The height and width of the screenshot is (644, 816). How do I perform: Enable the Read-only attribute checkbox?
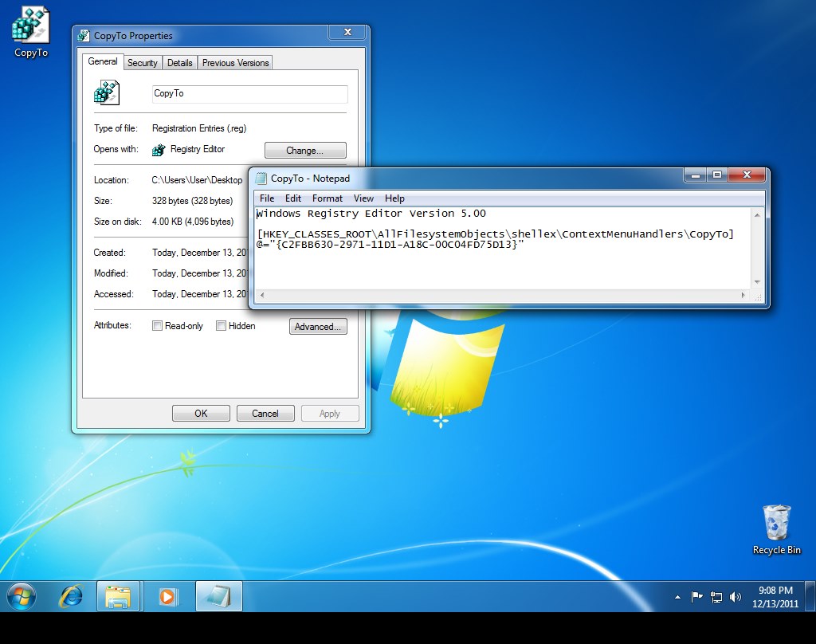(x=157, y=326)
